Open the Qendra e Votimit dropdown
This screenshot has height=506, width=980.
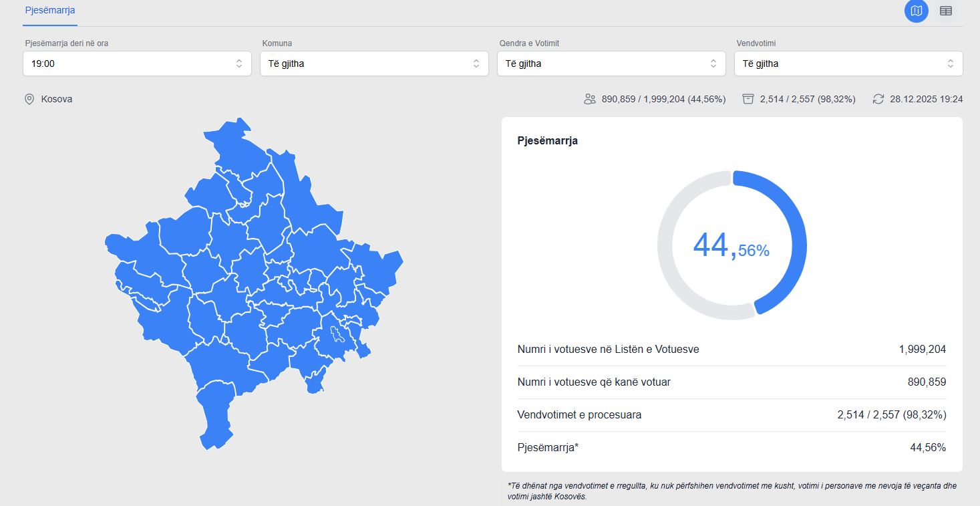(x=611, y=64)
